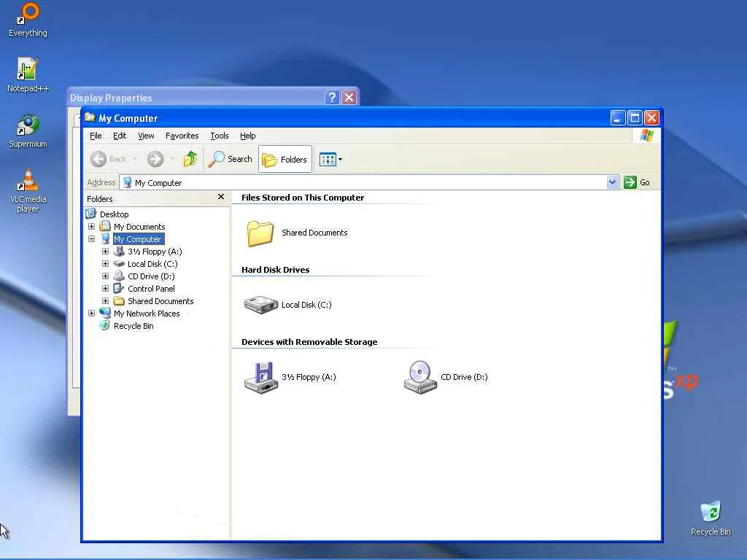The height and width of the screenshot is (560, 747).
Task: Open the Help menu
Action: click(248, 136)
